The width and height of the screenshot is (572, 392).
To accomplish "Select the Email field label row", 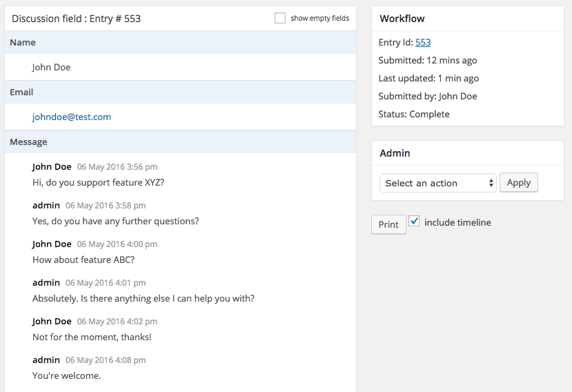I will pyautogui.click(x=180, y=92).
